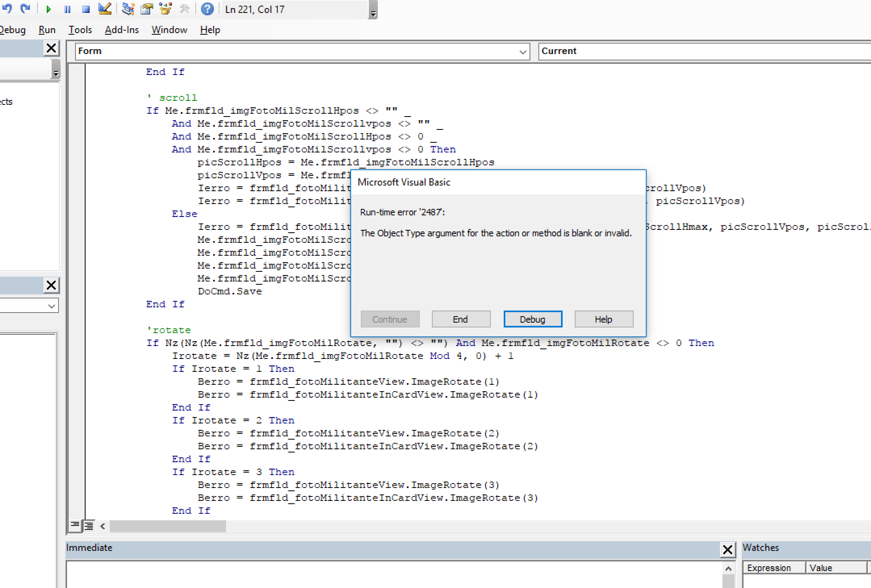
Task: Pause execution with the Break icon
Action: coord(67,9)
